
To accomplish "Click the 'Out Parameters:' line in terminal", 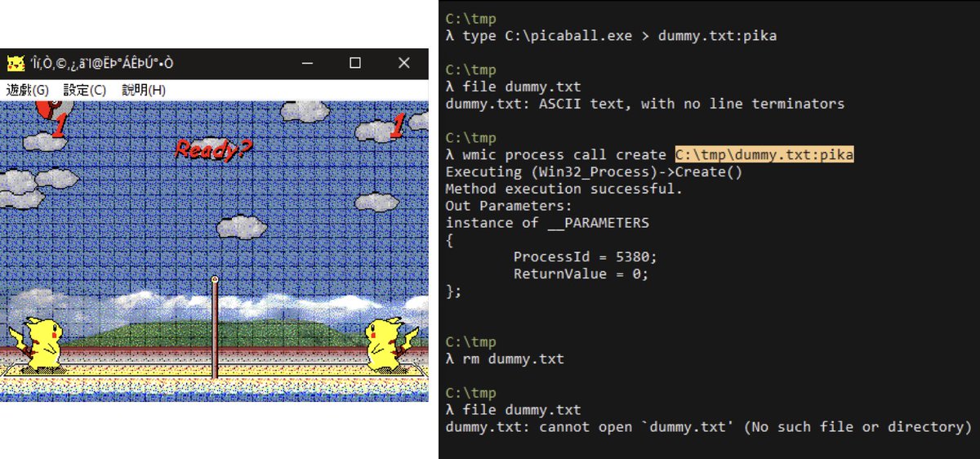I will pos(509,206).
